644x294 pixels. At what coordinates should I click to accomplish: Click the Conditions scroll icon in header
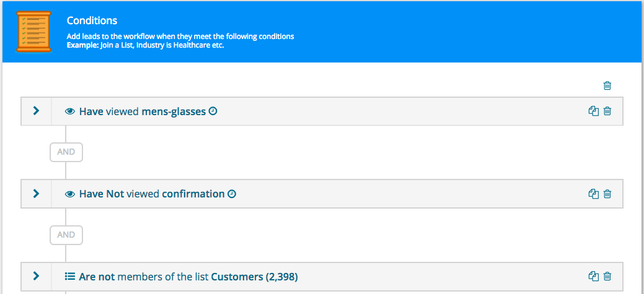(33, 32)
